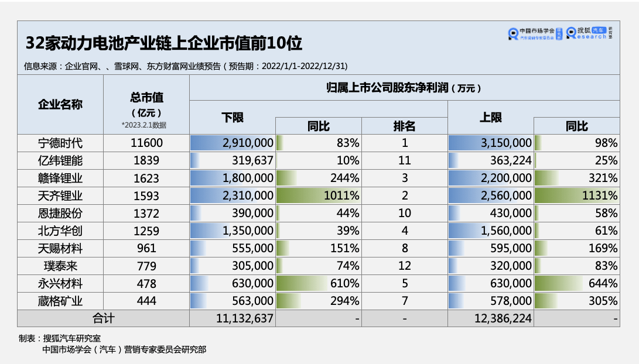Toggle the 排名 column header
Viewport: 639px width, 364px height.
405,126
